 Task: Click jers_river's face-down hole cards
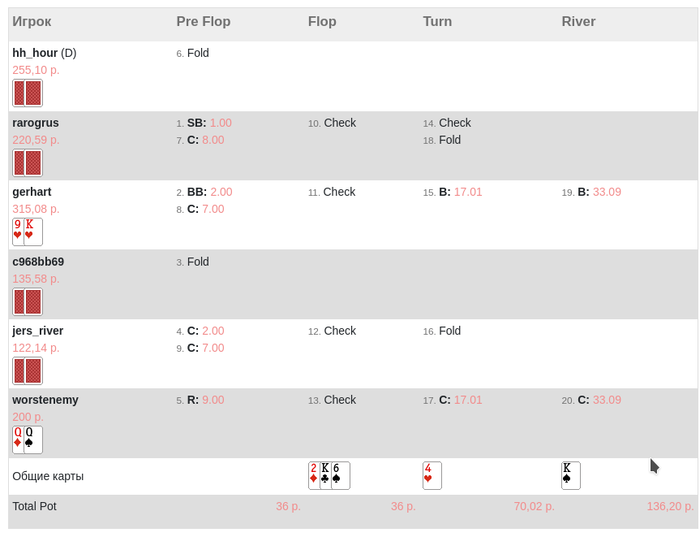coord(28,371)
